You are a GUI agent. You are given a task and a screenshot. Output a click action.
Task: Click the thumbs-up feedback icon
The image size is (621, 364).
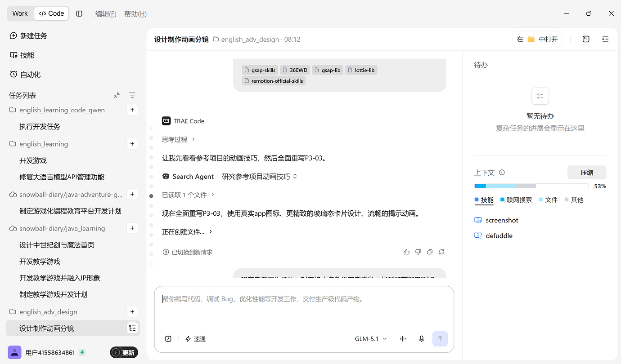point(406,252)
